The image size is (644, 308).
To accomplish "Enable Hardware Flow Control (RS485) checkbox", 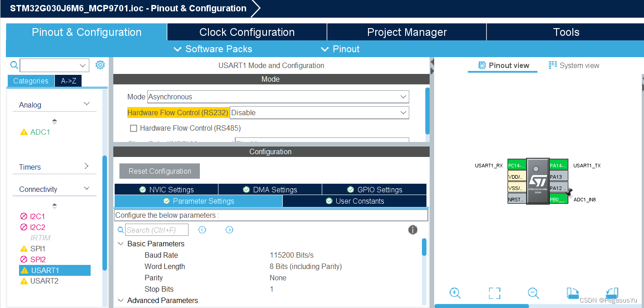I will coord(133,128).
